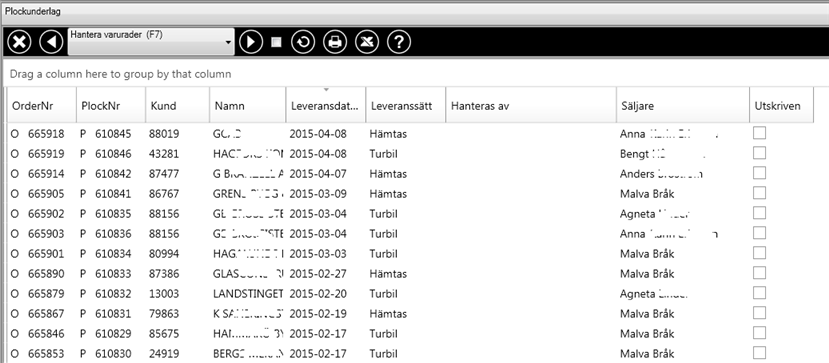
Task: Click the Excel export icon
Action: coord(367,42)
